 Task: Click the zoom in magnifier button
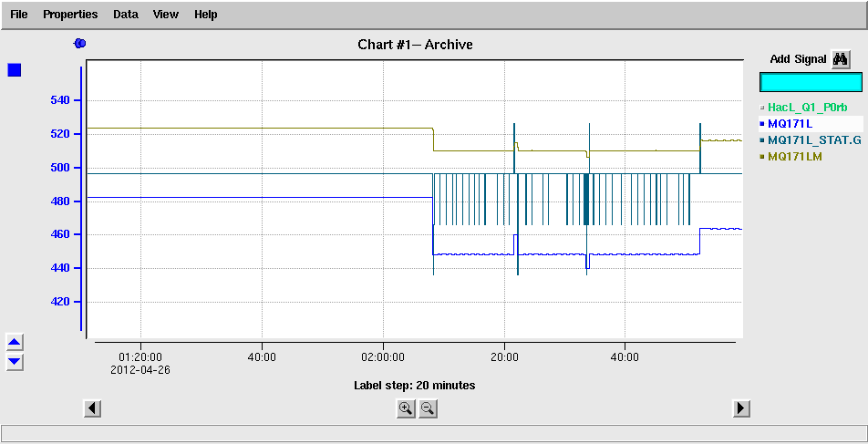tap(407, 409)
